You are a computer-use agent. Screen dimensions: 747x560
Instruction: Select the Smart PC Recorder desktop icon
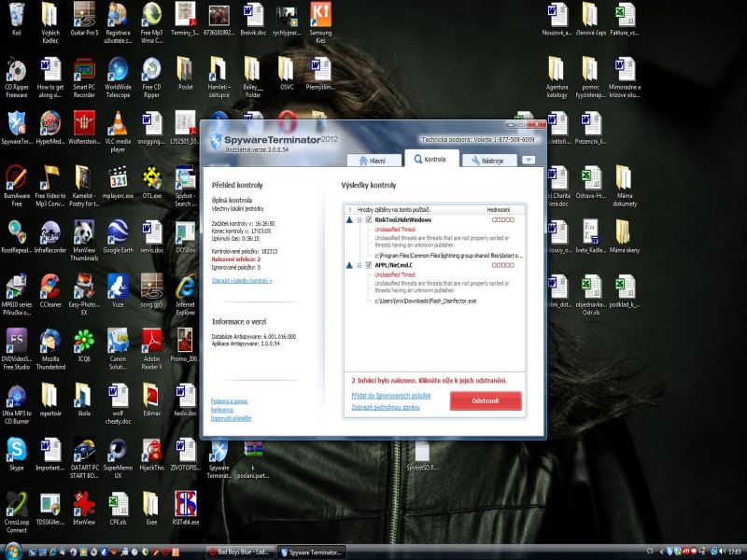point(84,77)
